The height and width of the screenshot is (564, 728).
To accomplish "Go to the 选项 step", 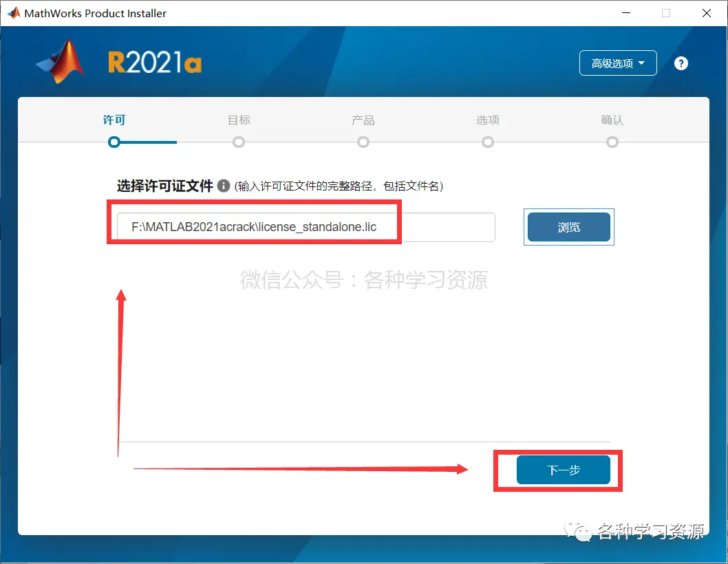I will coord(487,120).
